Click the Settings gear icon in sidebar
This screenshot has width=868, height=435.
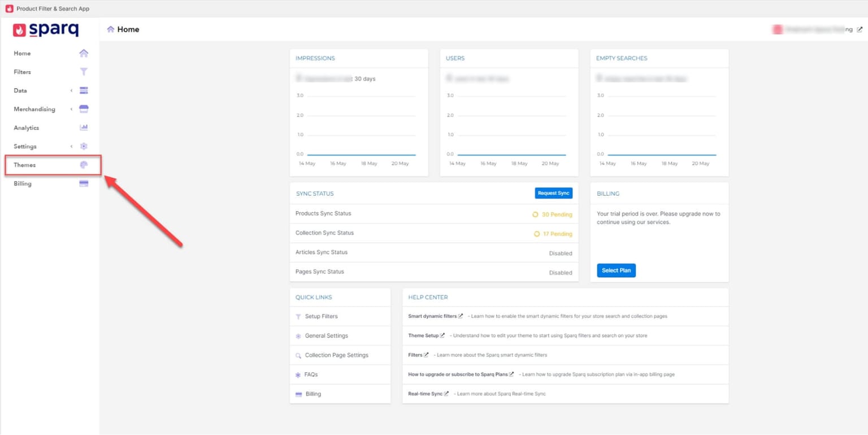point(84,147)
